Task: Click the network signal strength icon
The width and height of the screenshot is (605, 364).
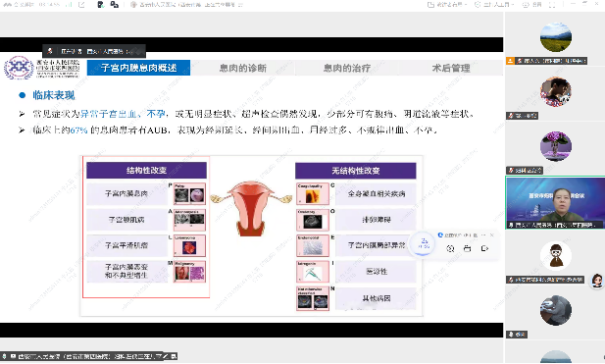Action: tap(69, 5)
